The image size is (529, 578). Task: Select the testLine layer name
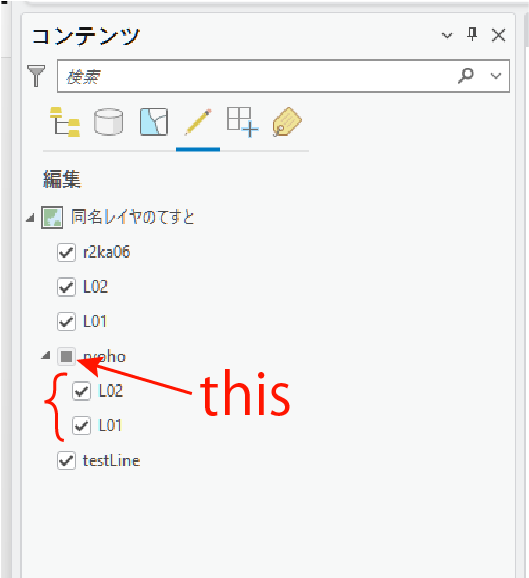point(111,460)
